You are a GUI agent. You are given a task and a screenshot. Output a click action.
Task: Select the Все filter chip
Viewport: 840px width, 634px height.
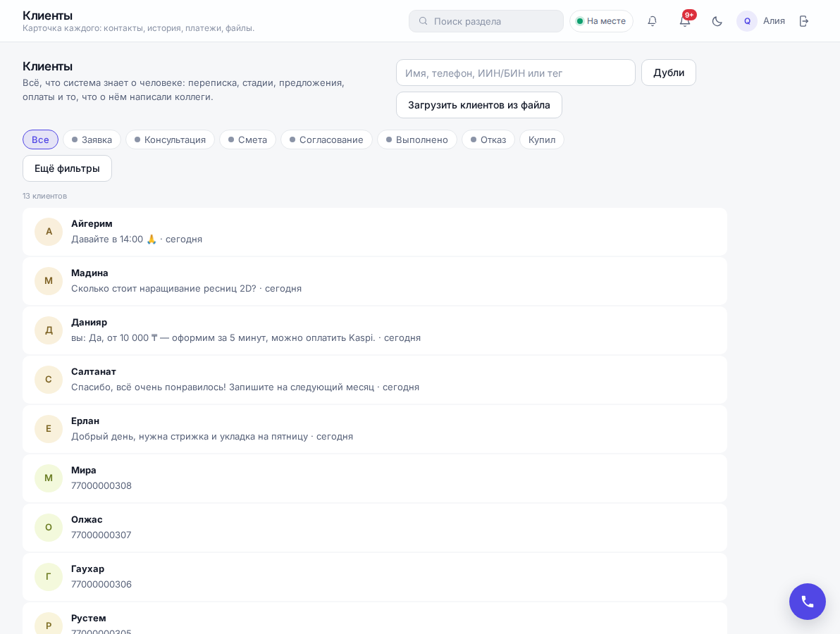tap(40, 139)
